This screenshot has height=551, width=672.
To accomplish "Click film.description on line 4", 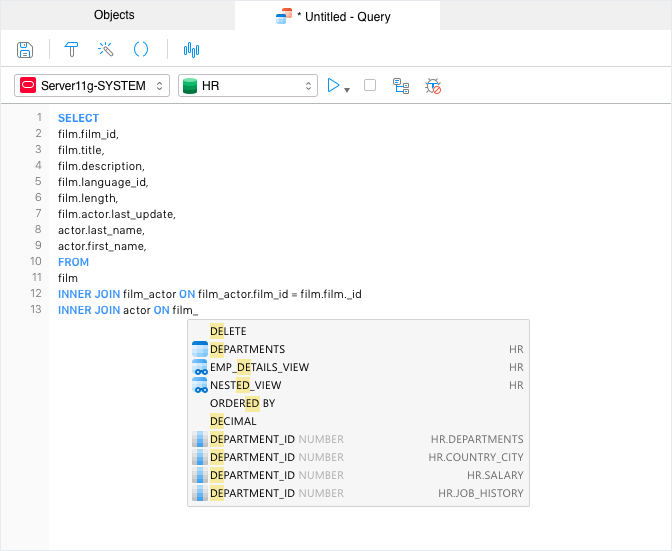I will click(x=101, y=166).
